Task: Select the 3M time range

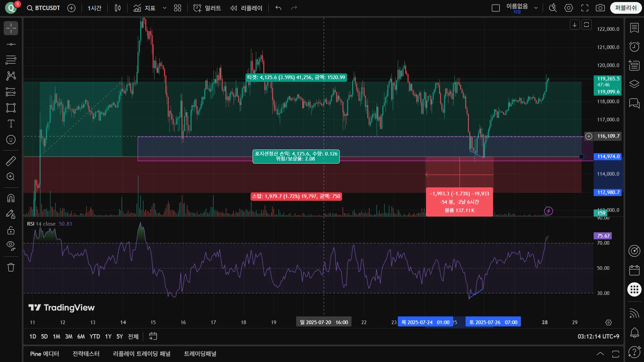Action: click(68, 336)
